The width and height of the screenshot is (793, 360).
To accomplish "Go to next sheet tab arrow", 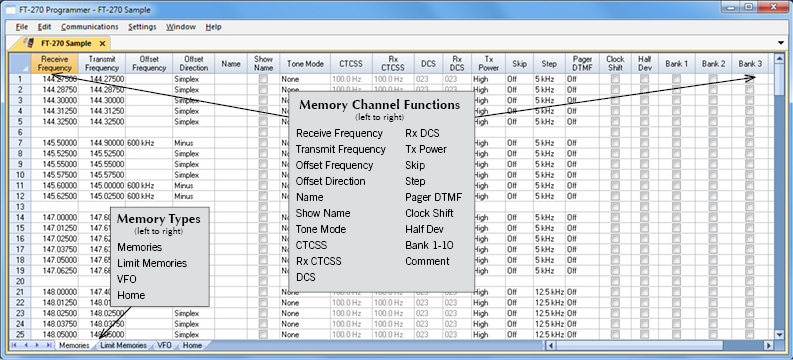I will [36, 345].
